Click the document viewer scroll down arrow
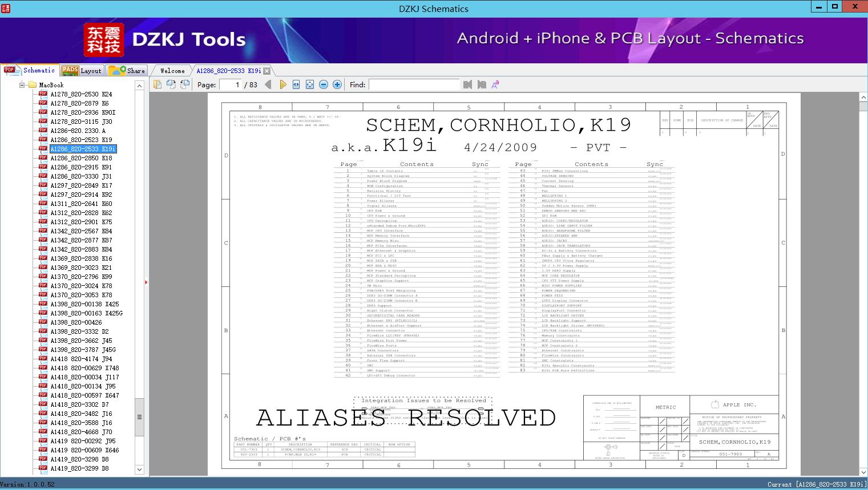This screenshot has height=490, width=868. [863, 472]
